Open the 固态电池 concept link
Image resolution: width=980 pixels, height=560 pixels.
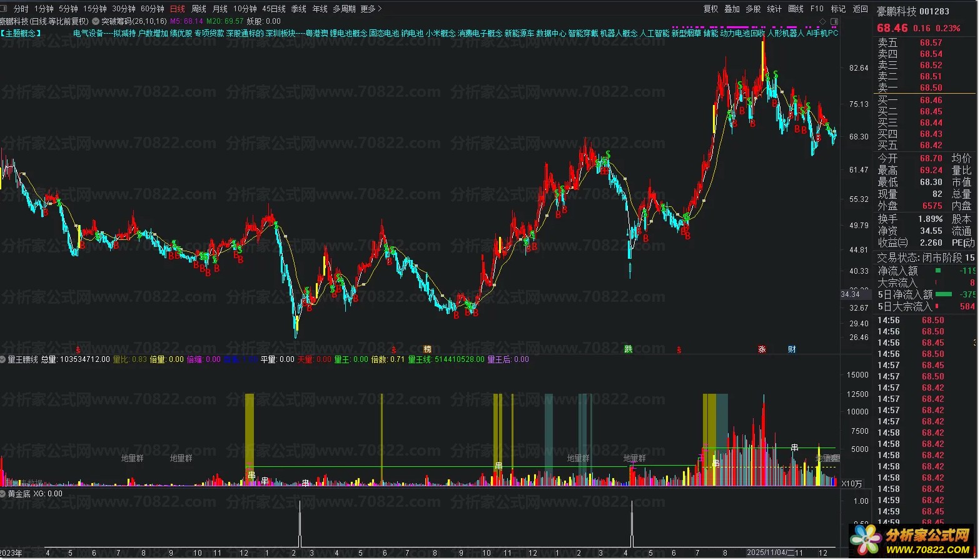(x=384, y=33)
